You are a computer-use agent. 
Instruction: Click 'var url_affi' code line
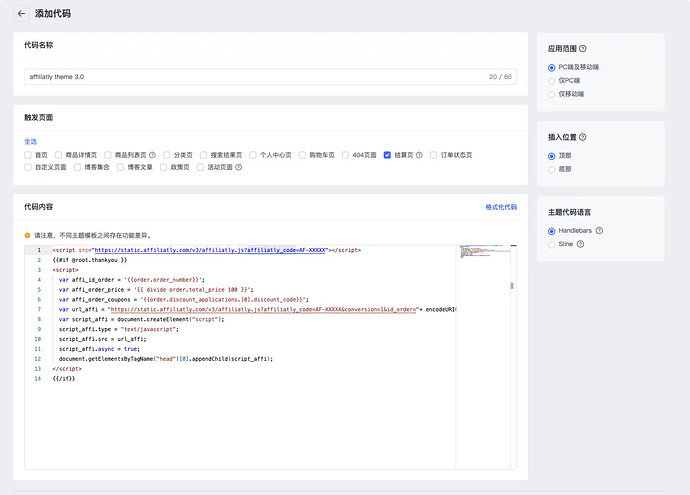click(257, 309)
